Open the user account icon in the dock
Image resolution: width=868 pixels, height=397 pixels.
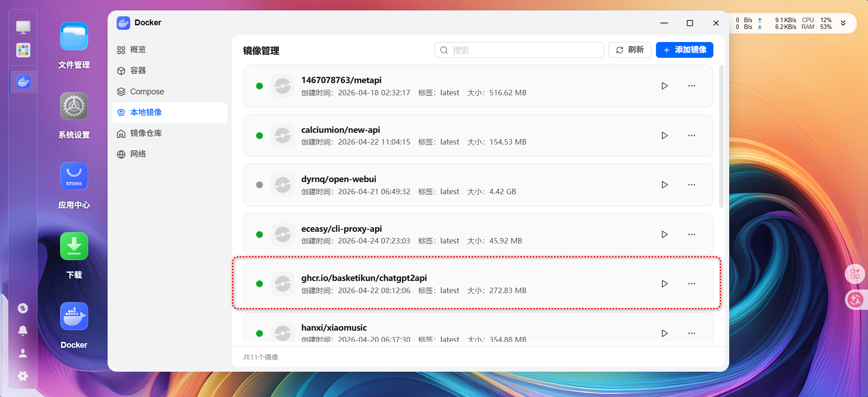click(23, 353)
